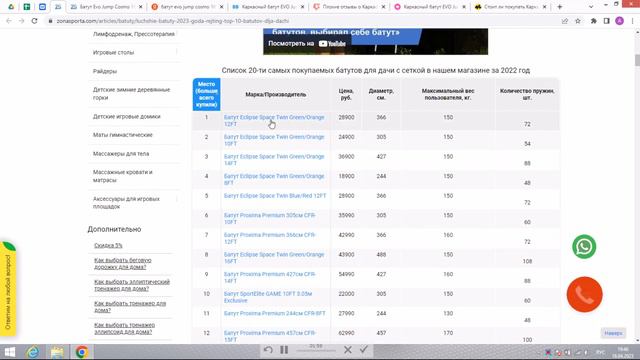Open 'Батут Proxima Premium 244см CFR-8FT' link
The width and height of the screenshot is (640, 360).
pyautogui.click(x=275, y=313)
